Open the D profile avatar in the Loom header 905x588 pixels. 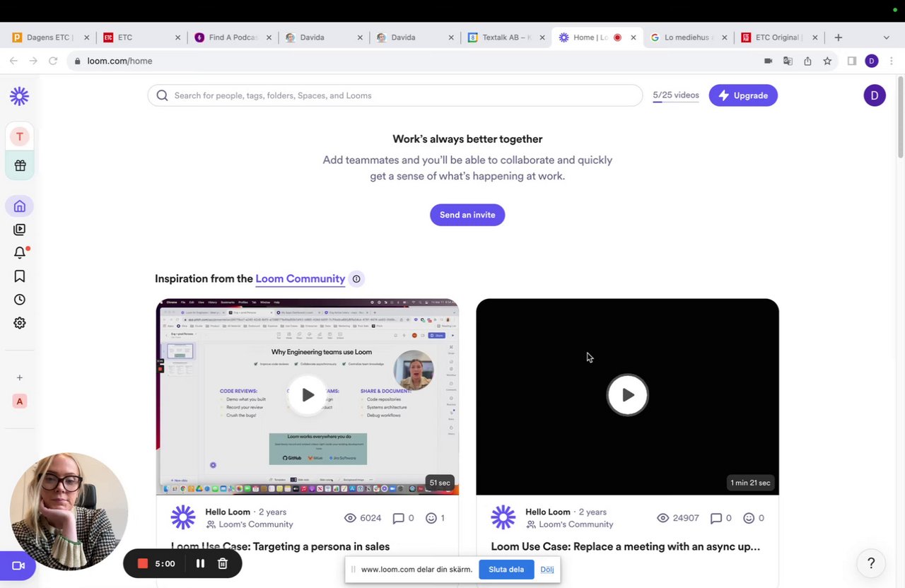tap(875, 95)
